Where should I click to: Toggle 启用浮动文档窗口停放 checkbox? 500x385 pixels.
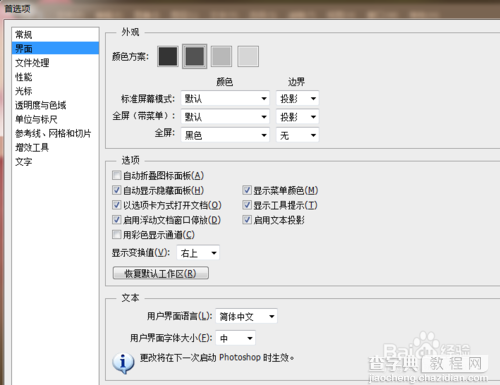point(116,220)
